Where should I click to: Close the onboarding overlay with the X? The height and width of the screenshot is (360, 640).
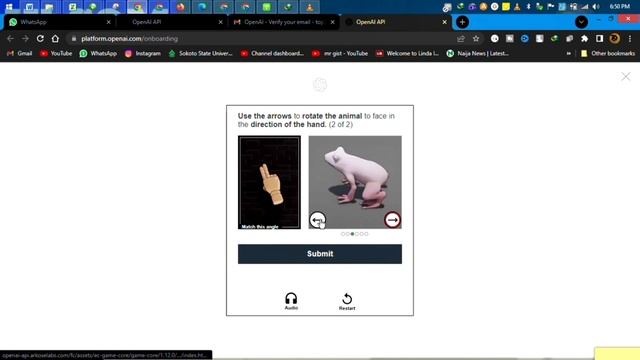point(625,76)
